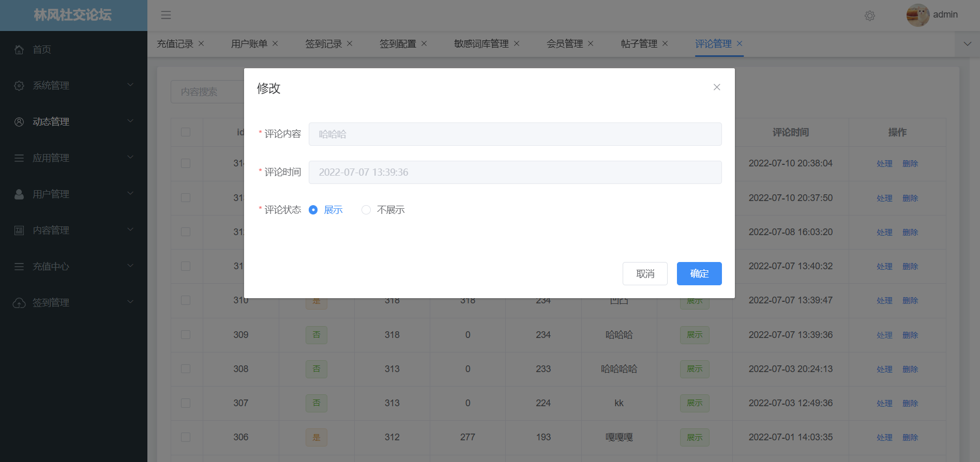The image size is (980, 462).
Task: Close the 充值记录 tab via its X
Action: [201, 44]
